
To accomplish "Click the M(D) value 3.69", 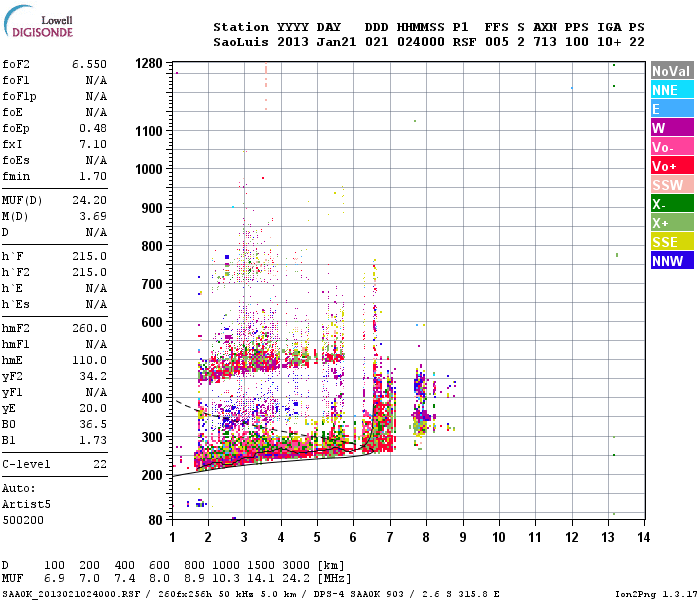I will point(93,217).
